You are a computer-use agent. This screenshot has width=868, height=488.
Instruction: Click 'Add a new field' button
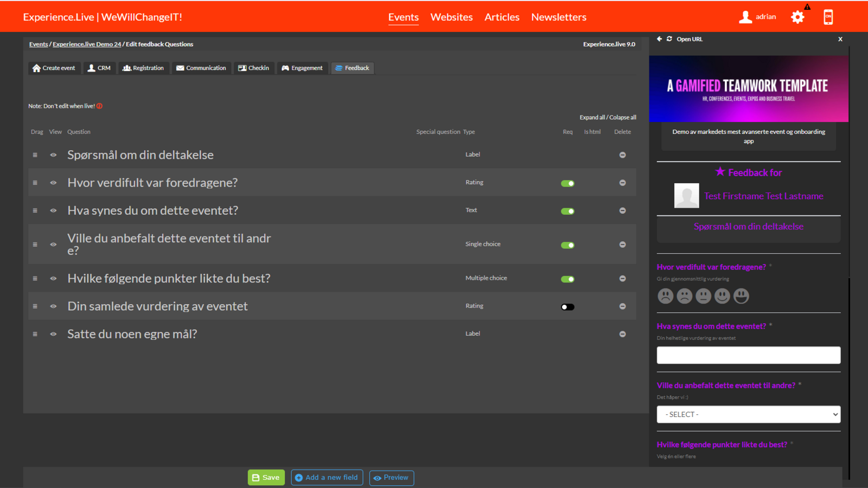click(327, 478)
